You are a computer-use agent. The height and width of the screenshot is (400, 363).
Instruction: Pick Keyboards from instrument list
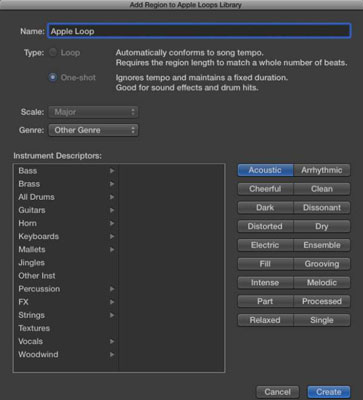tap(66, 236)
